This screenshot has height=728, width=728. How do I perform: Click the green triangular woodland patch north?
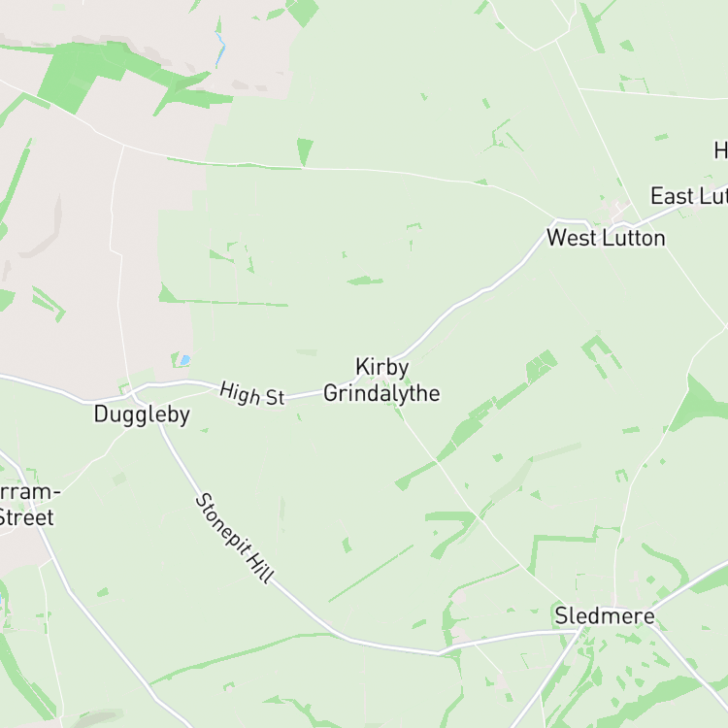click(305, 151)
